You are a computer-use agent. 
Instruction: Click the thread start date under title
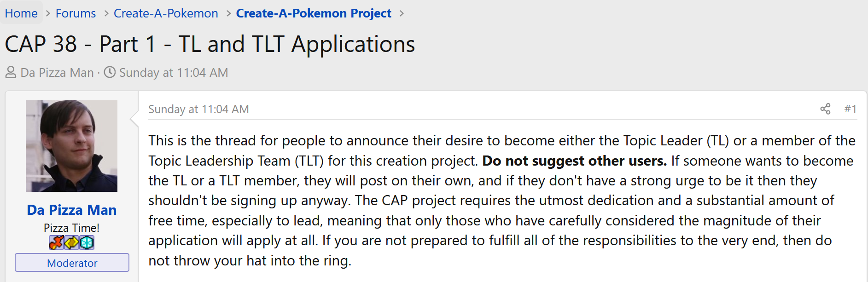coord(174,73)
